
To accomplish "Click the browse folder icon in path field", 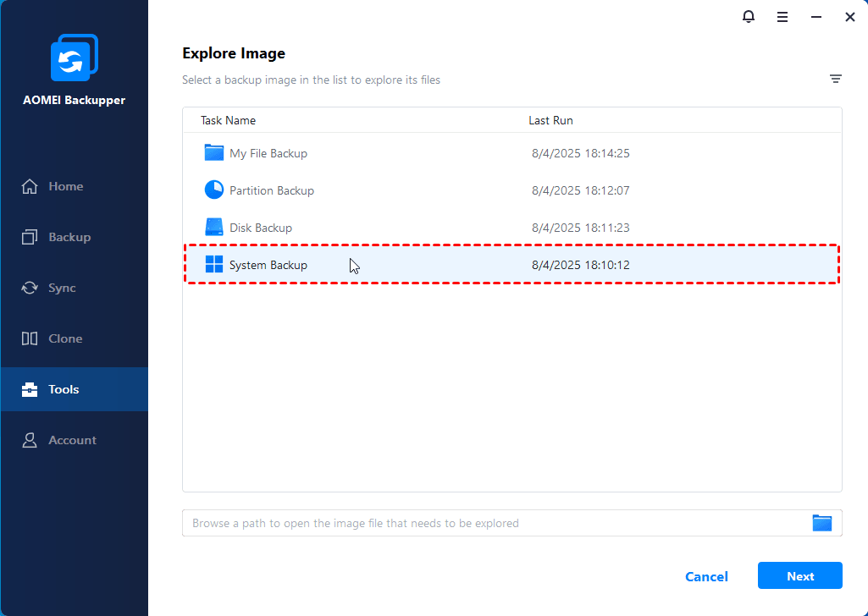I will coord(822,523).
